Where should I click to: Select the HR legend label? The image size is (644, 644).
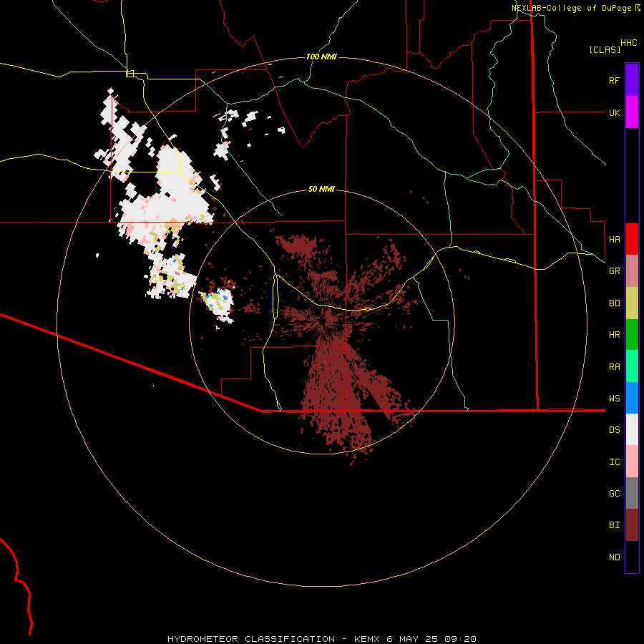[614, 335]
